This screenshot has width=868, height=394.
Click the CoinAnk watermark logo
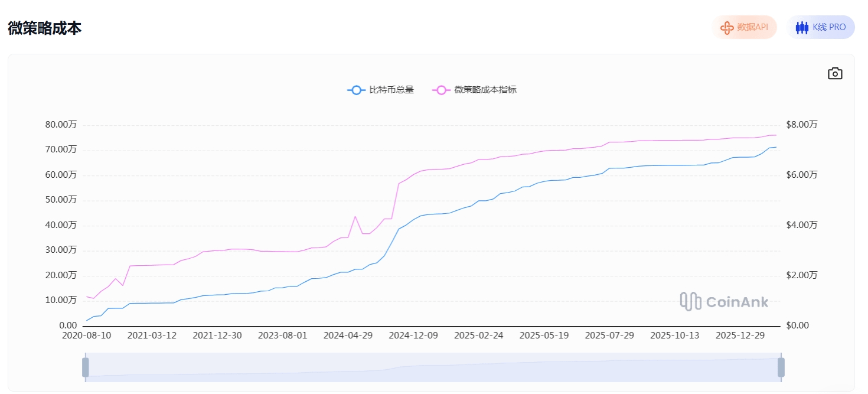(x=724, y=301)
